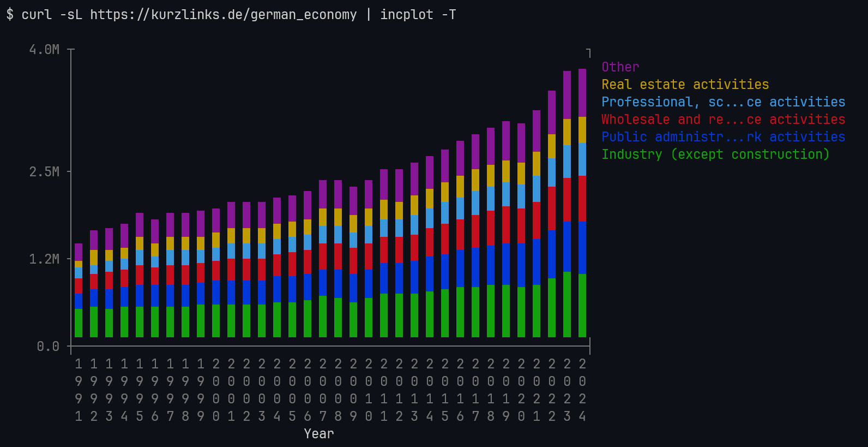Click the 1.2M y-axis tick label
The width and height of the screenshot is (868, 447).
pos(44,259)
